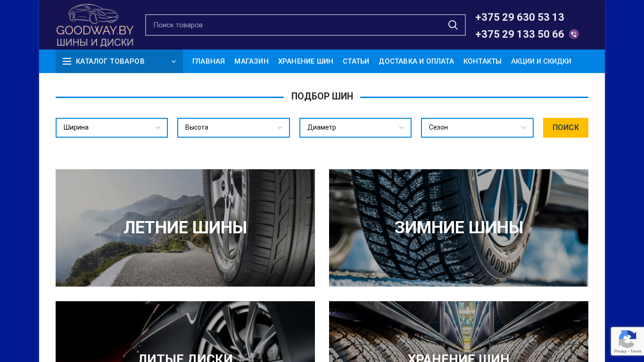This screenshot has height=362, width=644.
Task: Click the GOODWAY.BY logo
Action: click(x=95, y=25)
